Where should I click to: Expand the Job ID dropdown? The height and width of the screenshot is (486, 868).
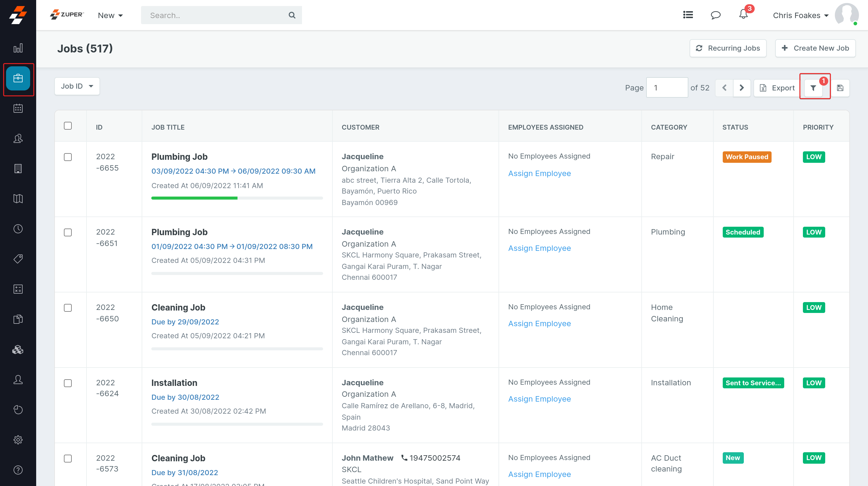click(77, 86)
